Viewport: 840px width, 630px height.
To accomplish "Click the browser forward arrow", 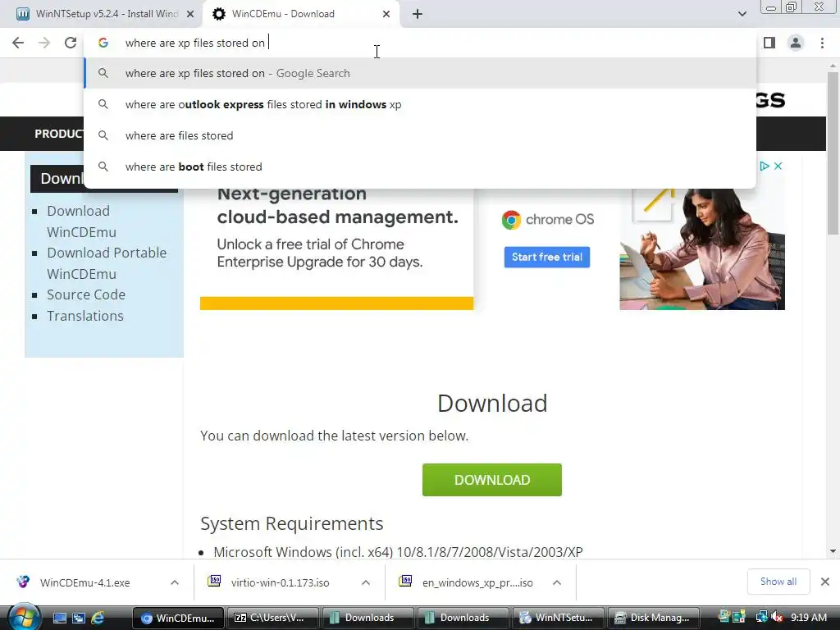I will pos(44,43).
